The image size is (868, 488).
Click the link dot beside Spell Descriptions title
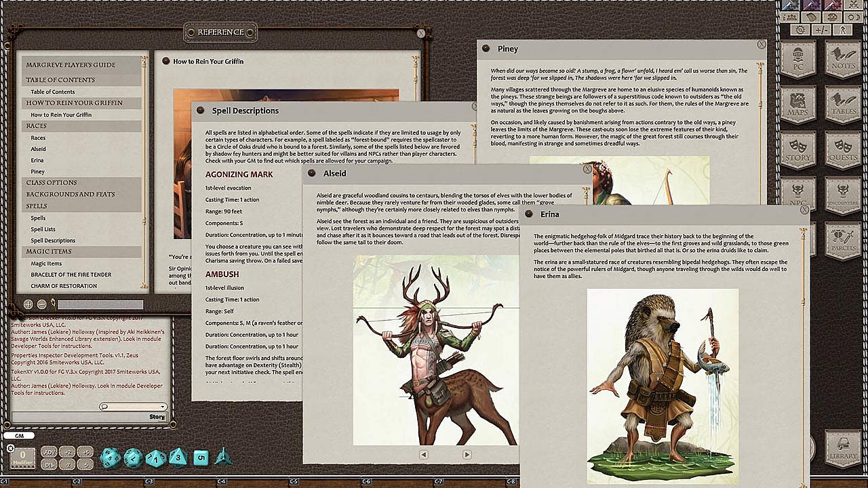[201, 110]
